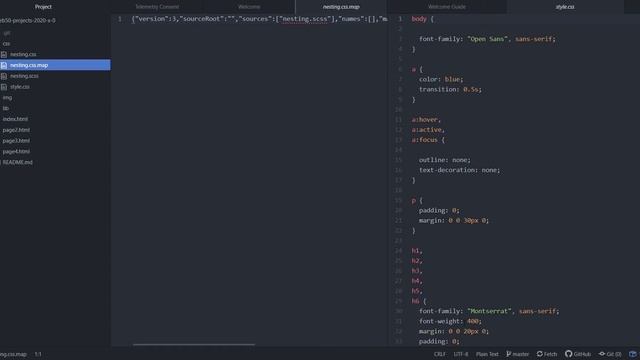Click the 'color: blue;' line
The height and width of the screenshot is (360, 640).
pyautogui.click(x=441, y=80)
